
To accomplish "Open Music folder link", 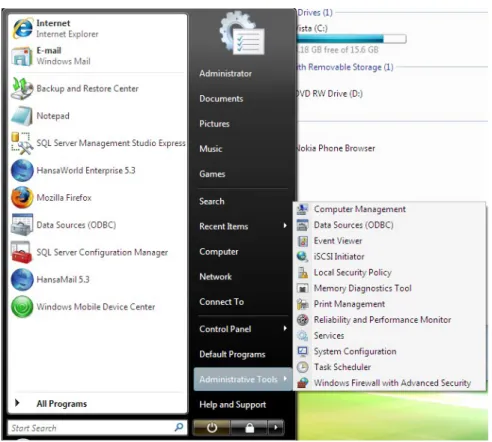I will click(x=211, y=149).
